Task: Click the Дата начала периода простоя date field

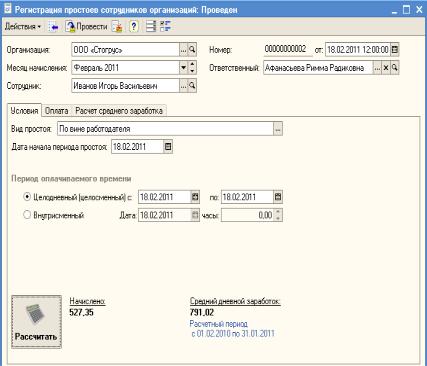Action: pos(137,147)
